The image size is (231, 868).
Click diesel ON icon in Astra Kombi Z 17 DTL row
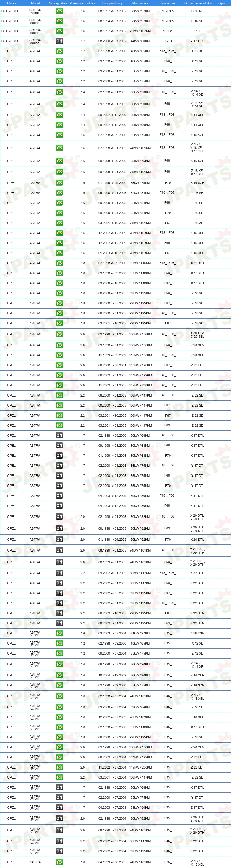tap(59, 807)
